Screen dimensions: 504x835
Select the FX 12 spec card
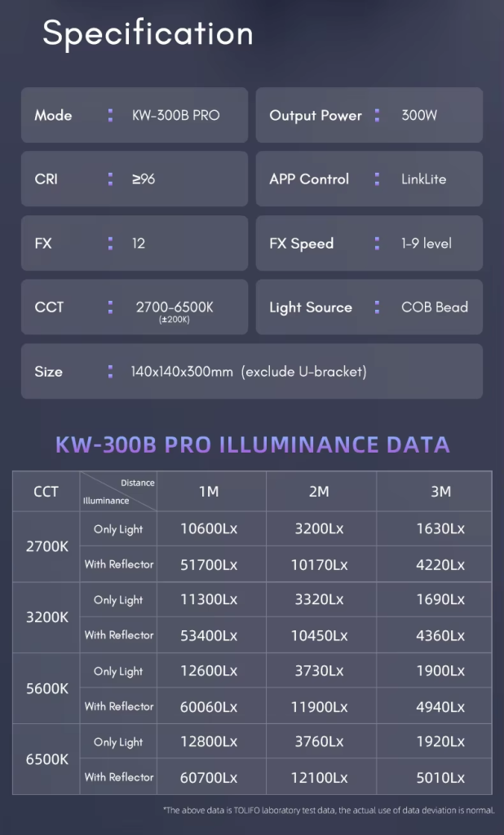tap(135, 243)
